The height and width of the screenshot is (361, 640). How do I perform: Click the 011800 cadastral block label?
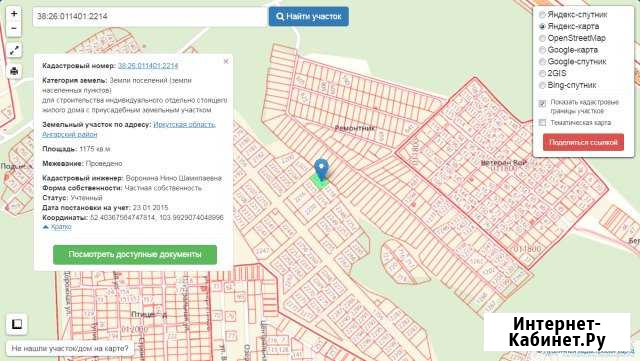point(527,249)
